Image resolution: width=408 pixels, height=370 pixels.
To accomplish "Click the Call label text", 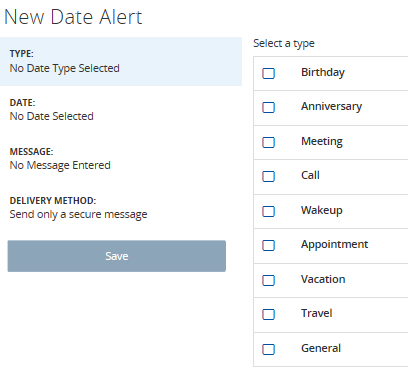I will [310, 175].
